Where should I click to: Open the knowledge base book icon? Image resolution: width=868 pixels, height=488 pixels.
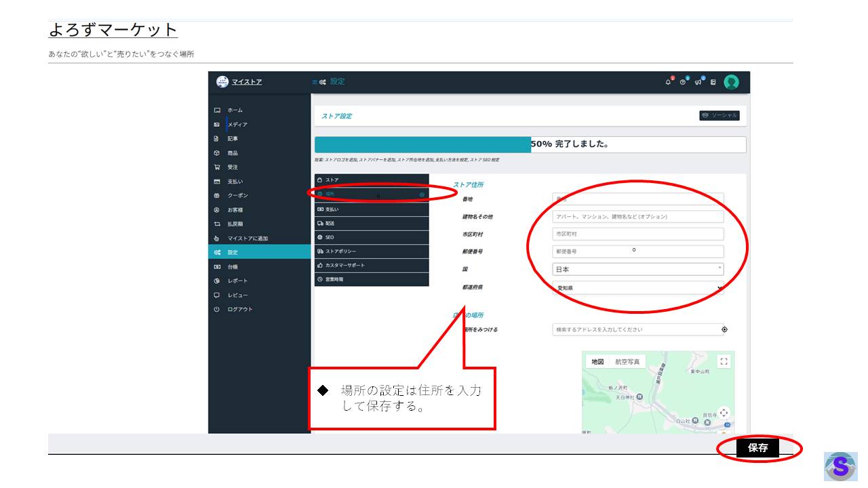[x=713, y=82]
